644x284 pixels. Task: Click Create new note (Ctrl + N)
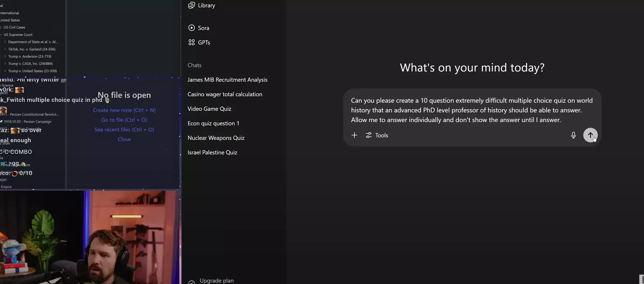(x=124, y=110)
